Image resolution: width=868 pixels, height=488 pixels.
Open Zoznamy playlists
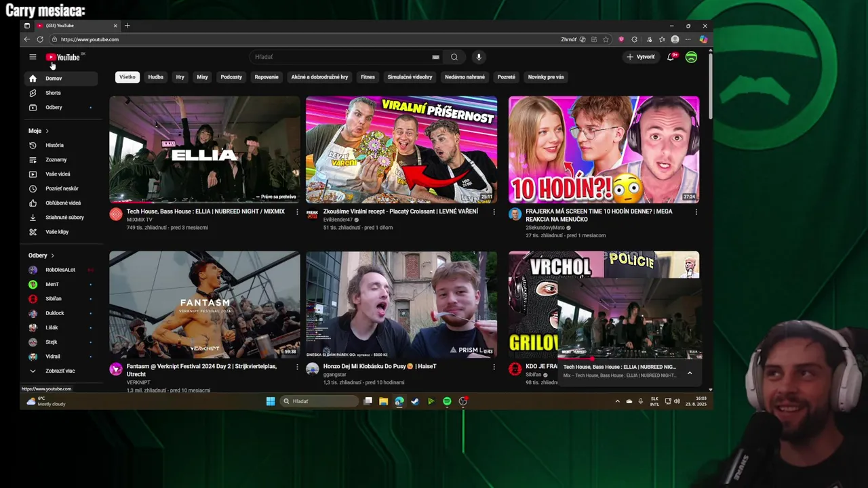pos(62,160)
